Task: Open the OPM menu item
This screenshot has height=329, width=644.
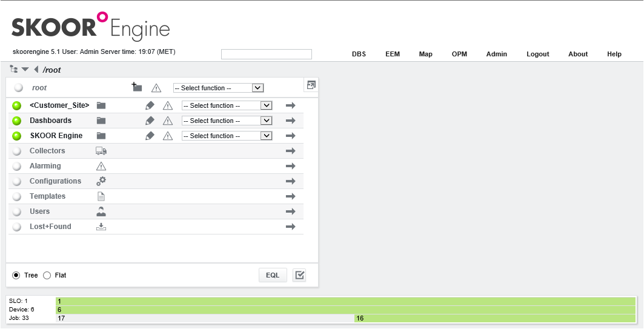Action: click(x=459, y=54)
